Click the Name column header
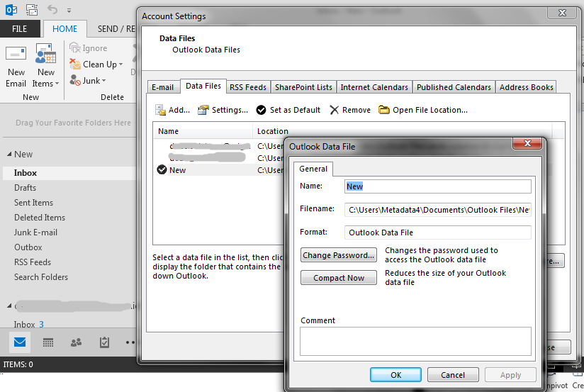The height and width of the screenshot is (392, 584). pos(203,131)
